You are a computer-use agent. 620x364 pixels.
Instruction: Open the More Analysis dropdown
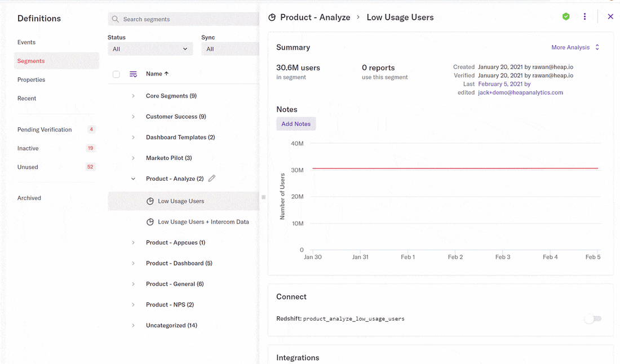575,47
